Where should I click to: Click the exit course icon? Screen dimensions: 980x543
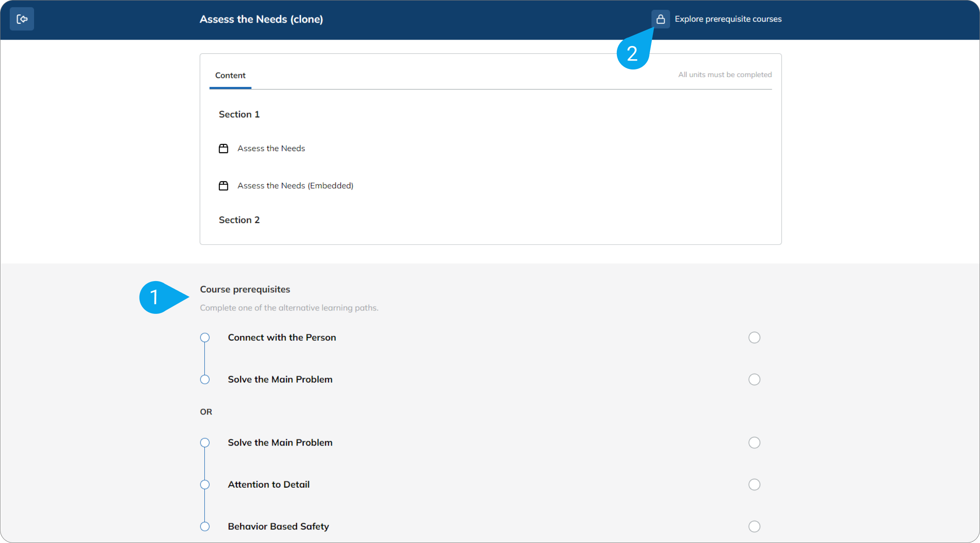click(x=22, y=19)
